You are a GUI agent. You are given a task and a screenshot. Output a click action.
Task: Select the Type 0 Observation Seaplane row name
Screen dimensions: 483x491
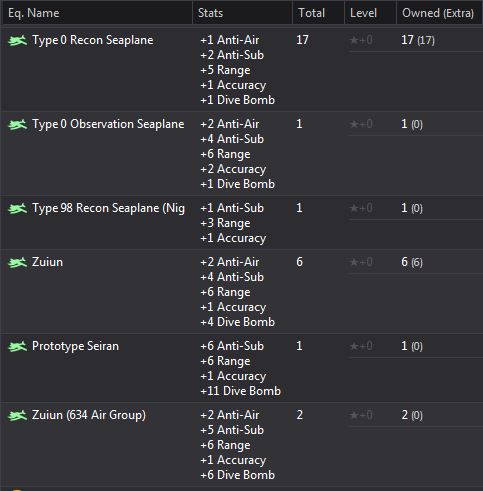(108, 124)
